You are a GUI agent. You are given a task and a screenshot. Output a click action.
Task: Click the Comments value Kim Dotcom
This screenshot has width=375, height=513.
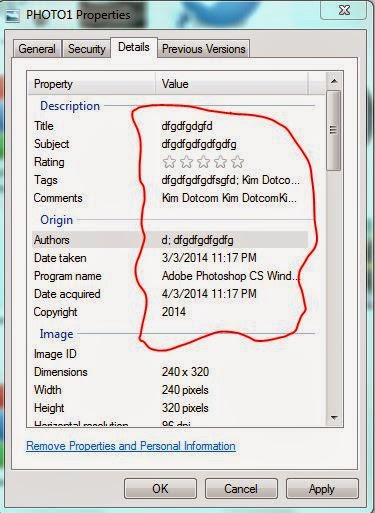[x=229, y=198]
